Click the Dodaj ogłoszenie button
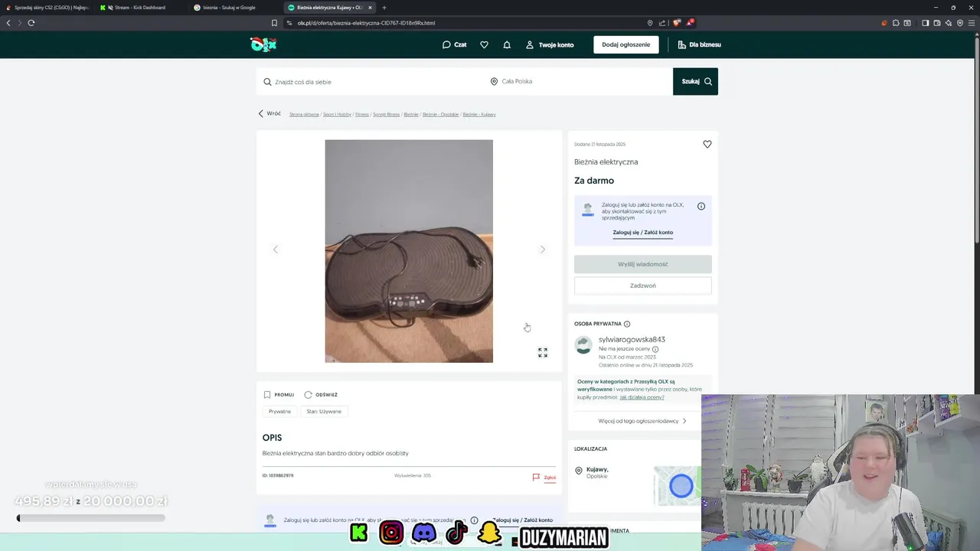Screen dimensions: 980x551 coord(626,44)
